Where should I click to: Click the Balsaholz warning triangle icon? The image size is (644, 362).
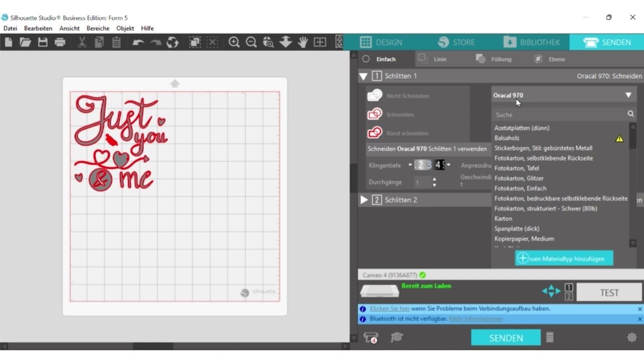[x=619, y=138]
